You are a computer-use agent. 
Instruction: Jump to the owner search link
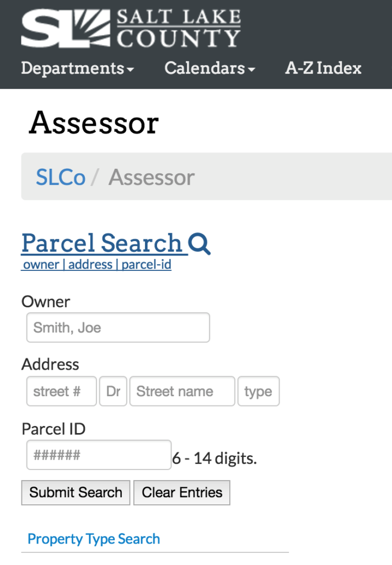(41, 265)
